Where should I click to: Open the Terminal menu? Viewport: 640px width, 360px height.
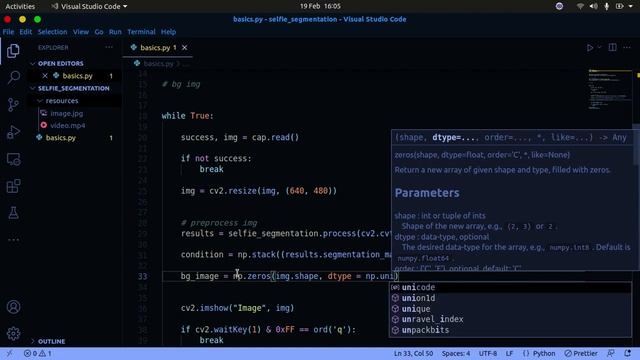141,32
